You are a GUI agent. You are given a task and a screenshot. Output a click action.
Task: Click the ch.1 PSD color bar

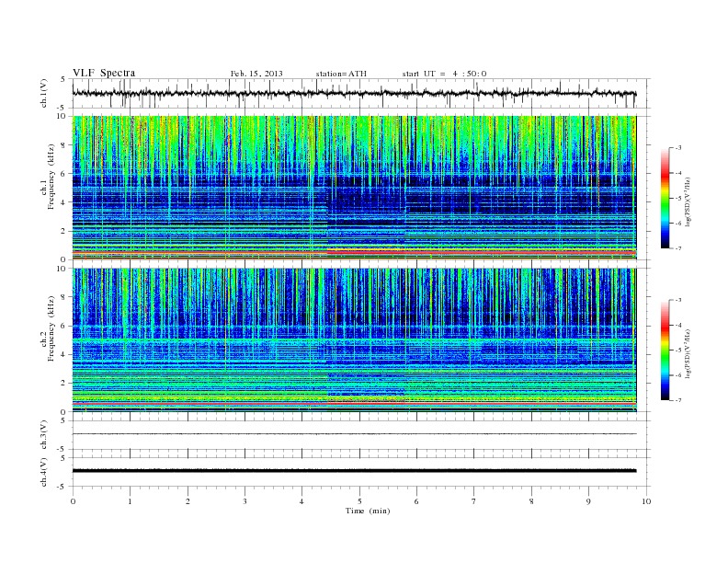click(665, 198)
